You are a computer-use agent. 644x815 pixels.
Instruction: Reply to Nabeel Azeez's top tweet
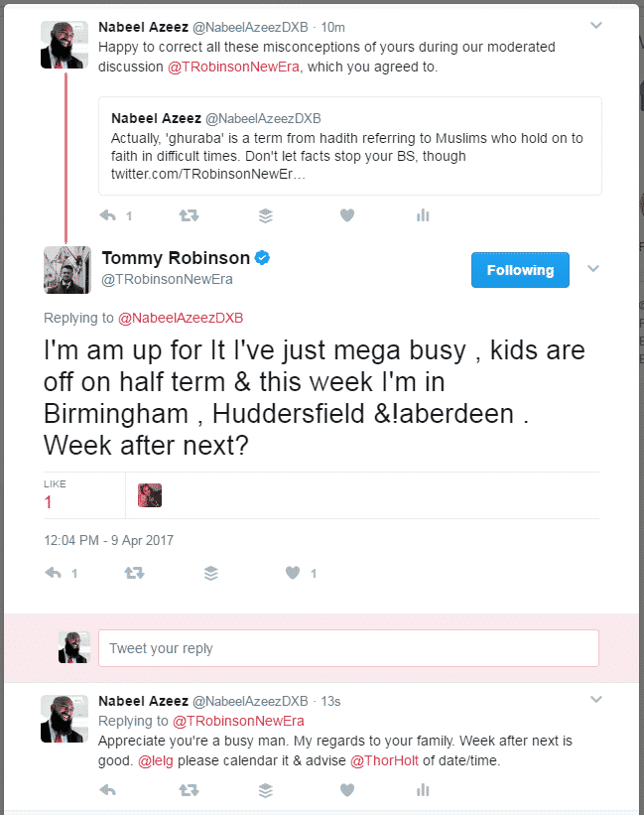(x=108, y=214)
